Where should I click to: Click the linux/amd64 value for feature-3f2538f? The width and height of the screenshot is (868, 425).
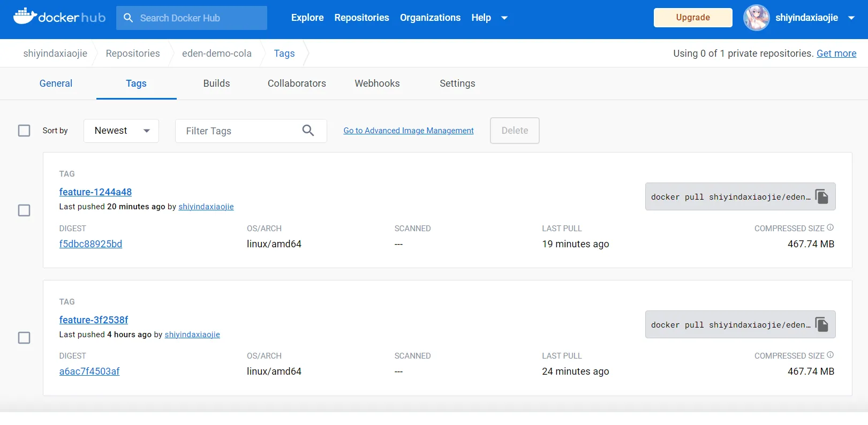coord(274,371)
